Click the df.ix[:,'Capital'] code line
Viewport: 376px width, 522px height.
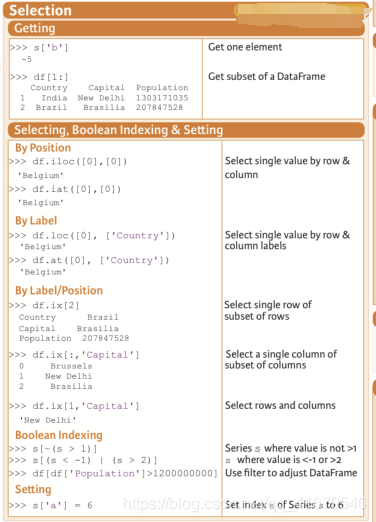pyautogui.click(x=74, y=355)
